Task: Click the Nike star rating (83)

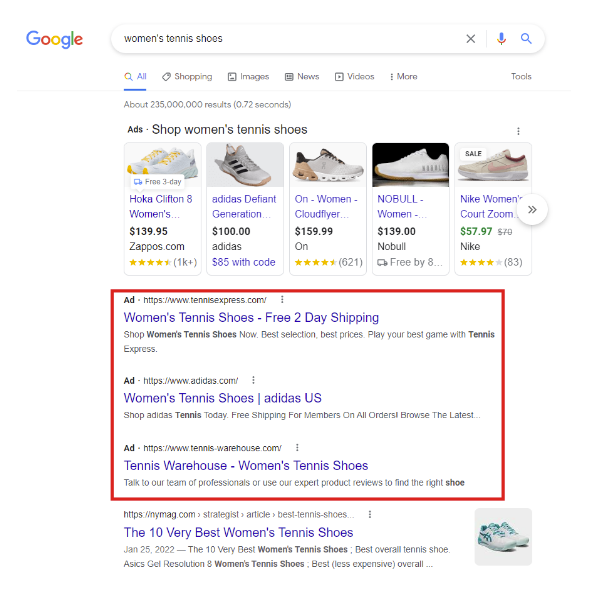Action: point(491,262)
